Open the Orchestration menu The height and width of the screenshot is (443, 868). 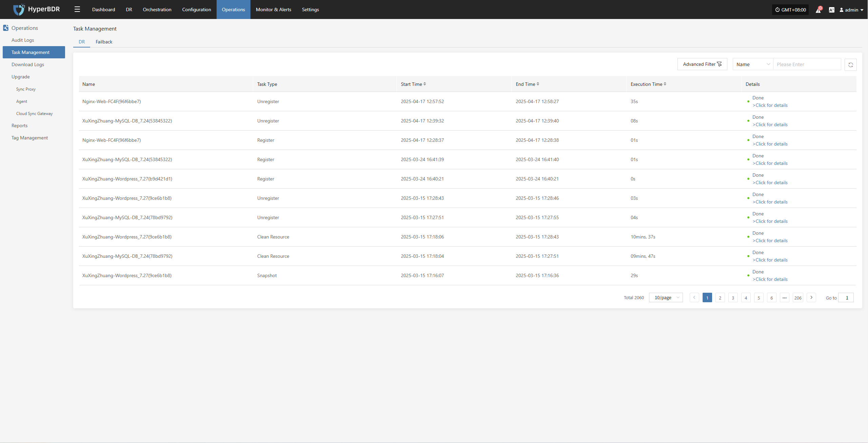point(157,9)
